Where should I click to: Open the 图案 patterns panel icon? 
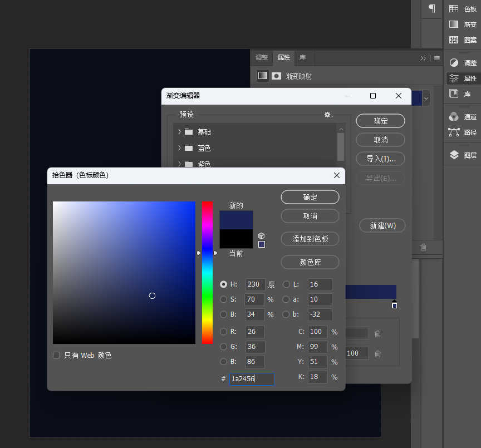[453, 40]
